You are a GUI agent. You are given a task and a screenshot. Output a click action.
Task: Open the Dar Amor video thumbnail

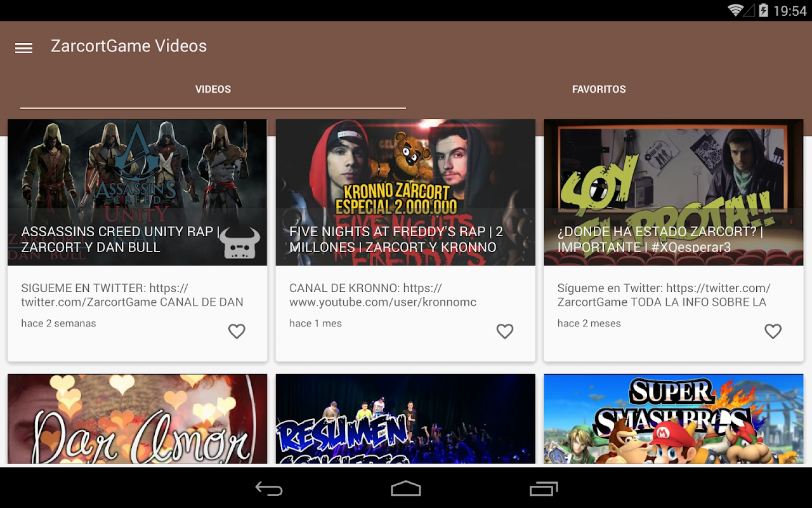(137, 418)
